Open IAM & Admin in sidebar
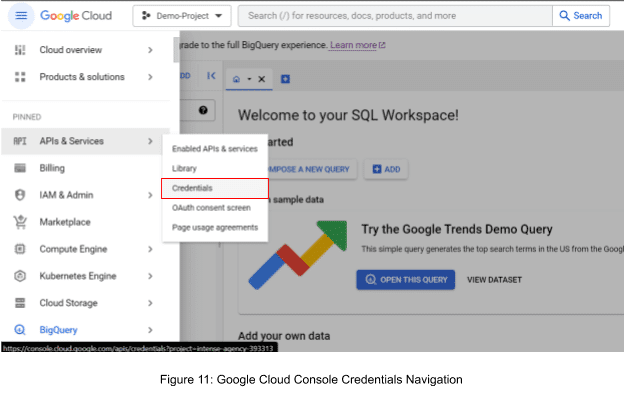 click(86, 195)
